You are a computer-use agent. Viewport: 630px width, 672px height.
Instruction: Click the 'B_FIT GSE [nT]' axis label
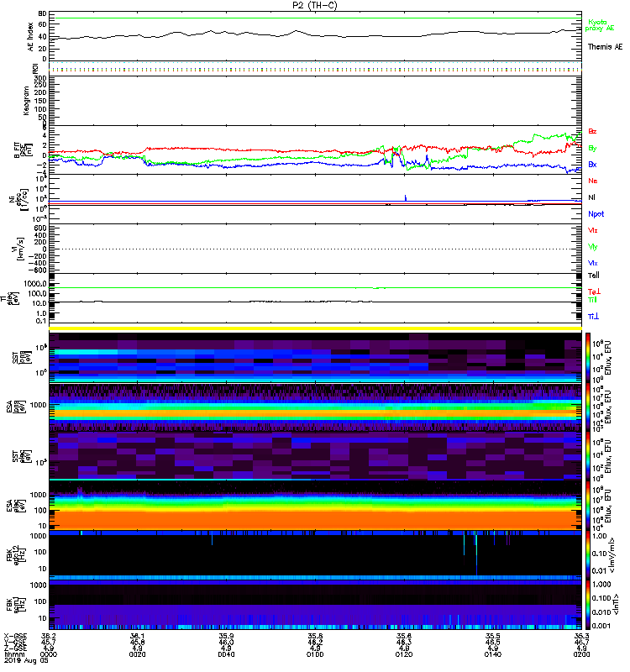[24, 150]
